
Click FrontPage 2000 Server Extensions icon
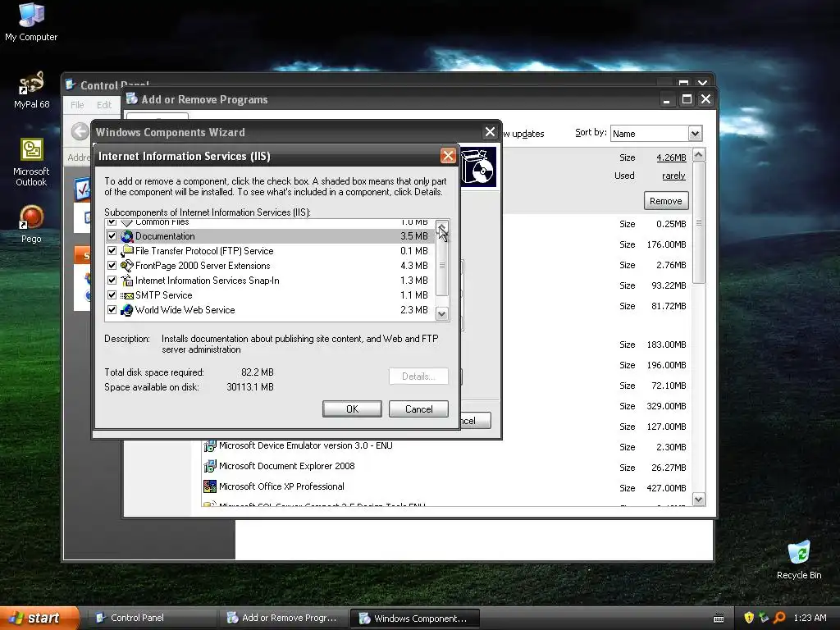click(127, 266)
